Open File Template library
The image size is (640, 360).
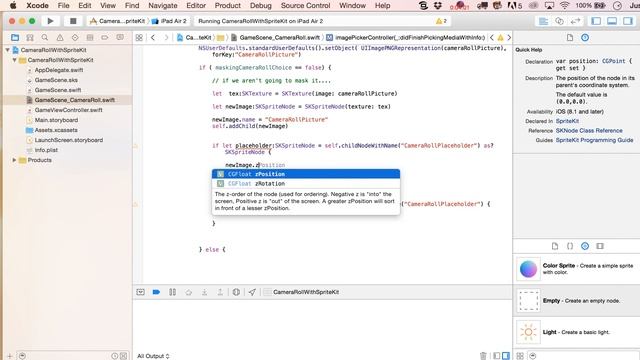coord(555,246)
